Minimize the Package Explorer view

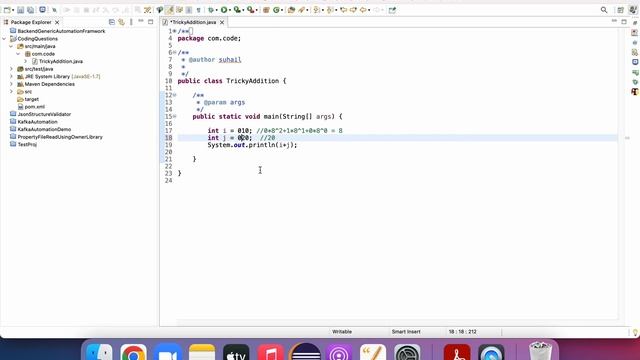(141, 21)
